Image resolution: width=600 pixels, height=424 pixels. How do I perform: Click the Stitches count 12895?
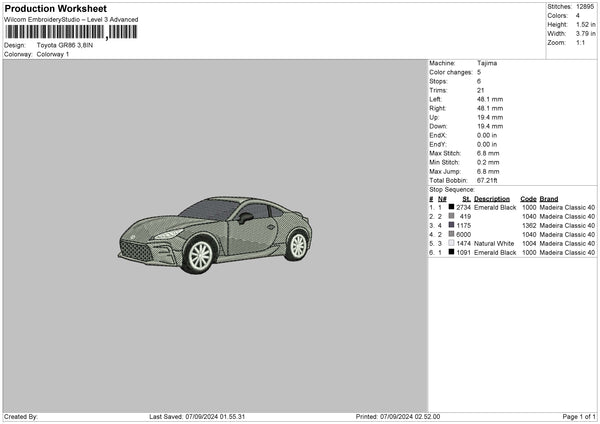point(587,6)
